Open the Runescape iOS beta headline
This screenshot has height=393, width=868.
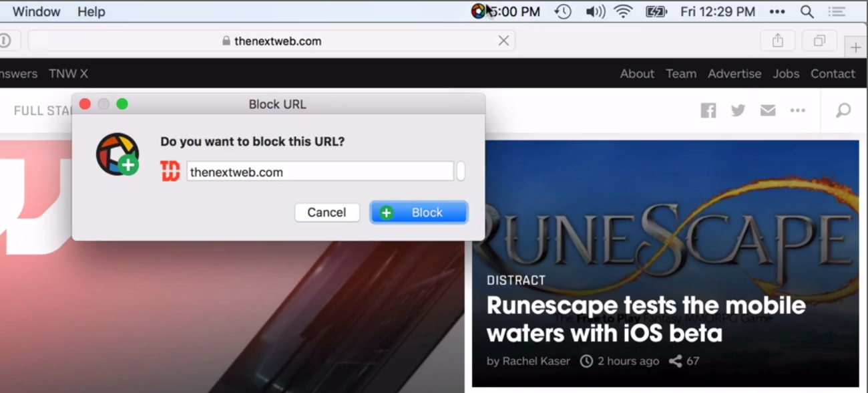[x=646, y=319]
